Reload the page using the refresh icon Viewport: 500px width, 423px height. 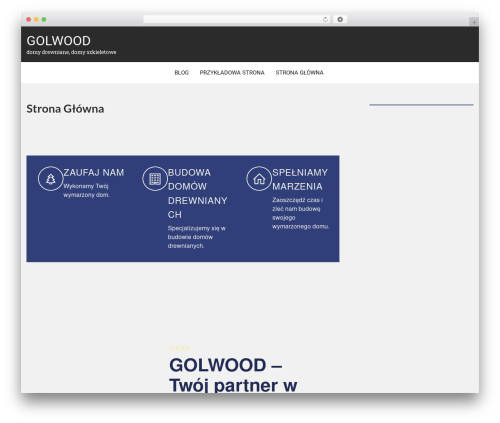325,19
